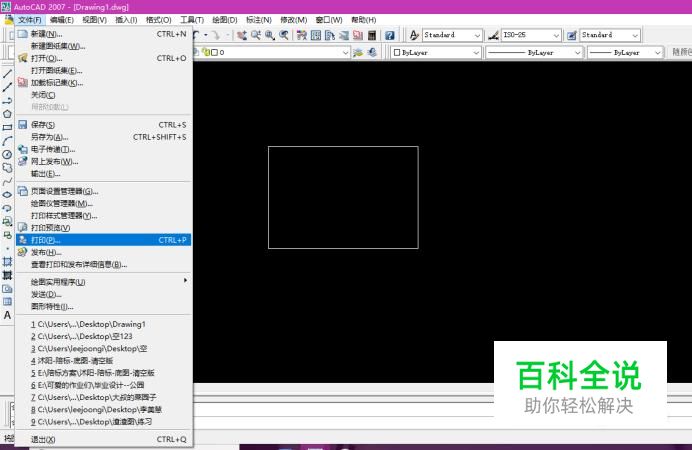Screen dimensions: 692x450
Task: Select the Table tool in draw toolbar
Action: pos(7,302)
